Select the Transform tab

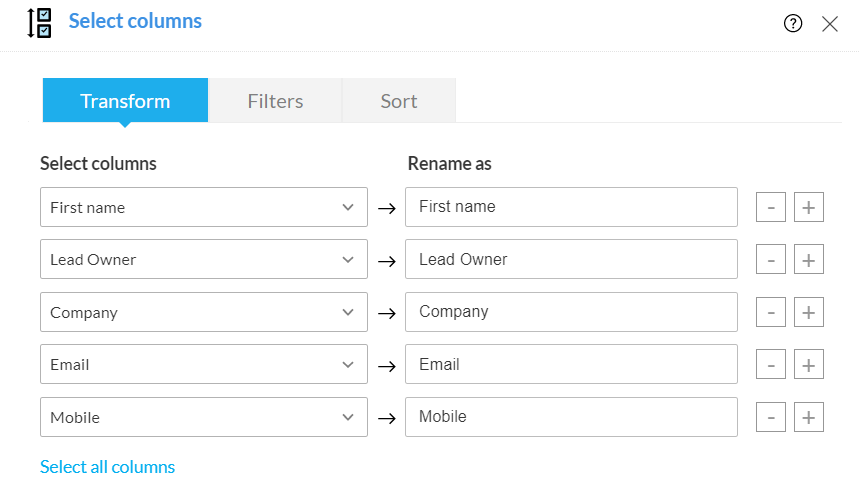125,101
